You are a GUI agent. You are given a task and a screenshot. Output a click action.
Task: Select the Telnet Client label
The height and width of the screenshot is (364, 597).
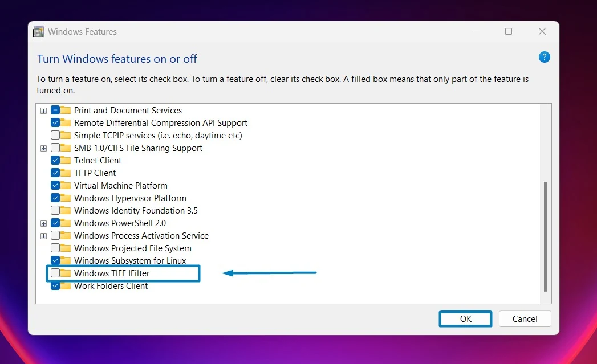[98, 160]
